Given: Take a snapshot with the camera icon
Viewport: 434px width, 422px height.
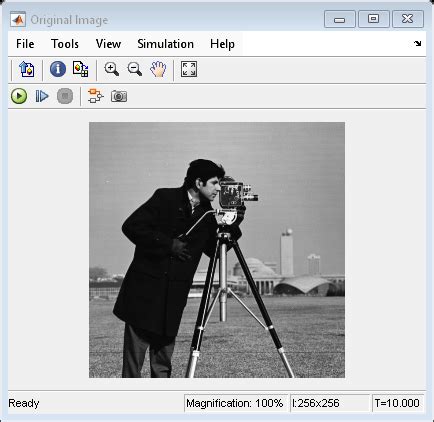Looking at the screenshot, I should pos(119,96).
